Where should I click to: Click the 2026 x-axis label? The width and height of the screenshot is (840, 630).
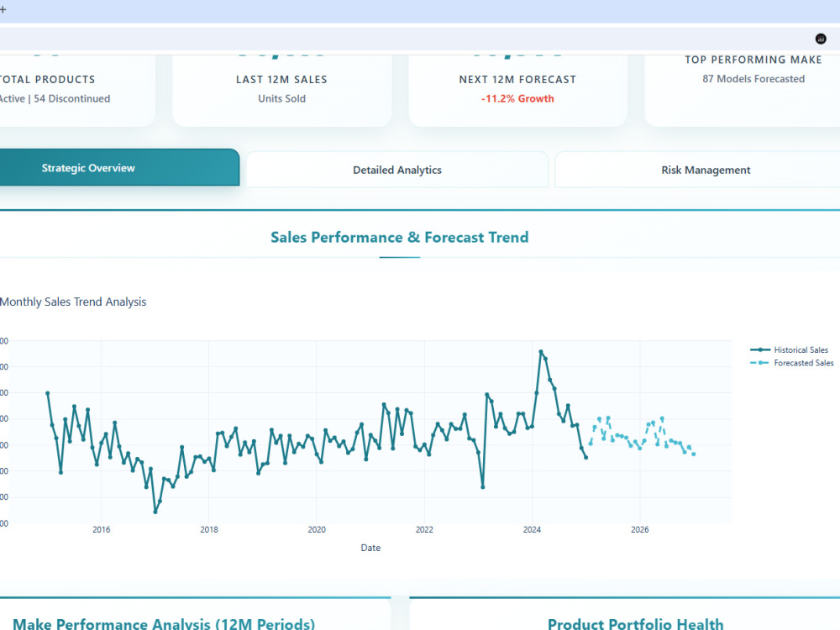(x=639, y=529)
